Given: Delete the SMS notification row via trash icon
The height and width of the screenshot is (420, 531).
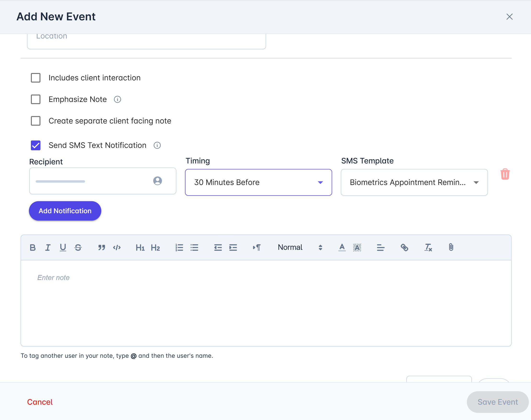Looking at the screenshot, I should click(x=505, y=174).
